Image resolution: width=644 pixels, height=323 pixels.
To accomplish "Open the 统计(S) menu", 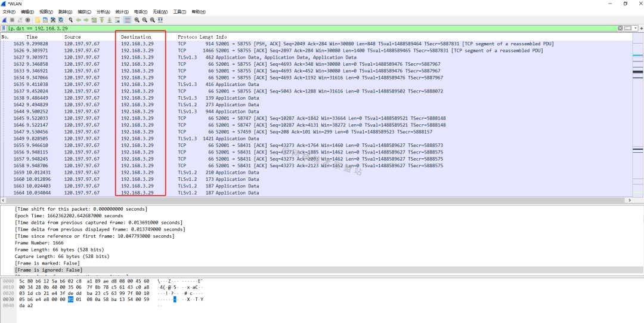I will click(x=122, y=11).
